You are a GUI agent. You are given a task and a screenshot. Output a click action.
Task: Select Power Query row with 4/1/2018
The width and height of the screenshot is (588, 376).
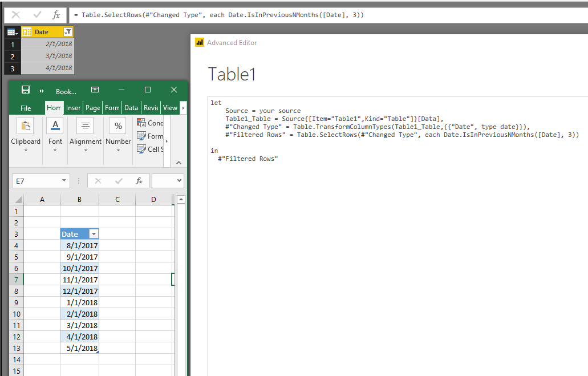(47, 68)
